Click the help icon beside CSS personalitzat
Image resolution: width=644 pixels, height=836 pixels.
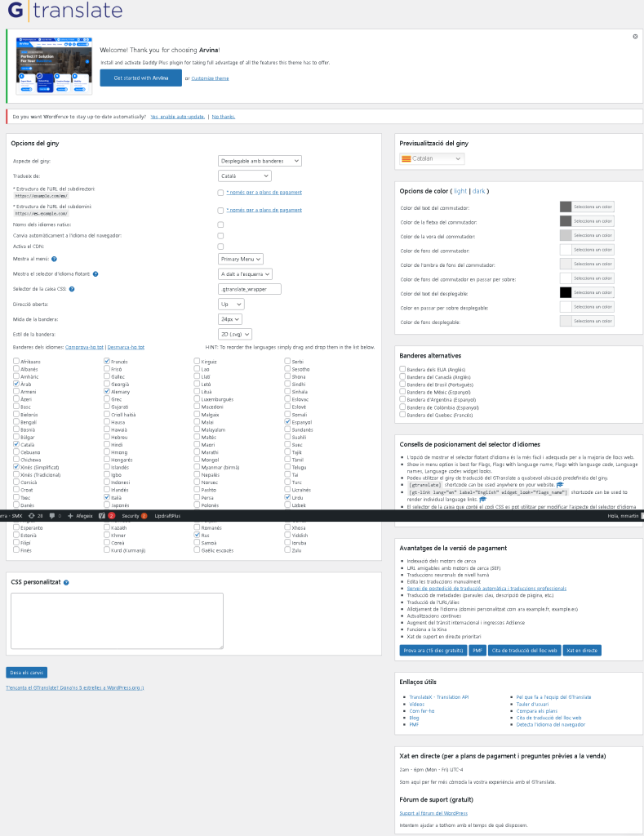click(x=66, y=583)
